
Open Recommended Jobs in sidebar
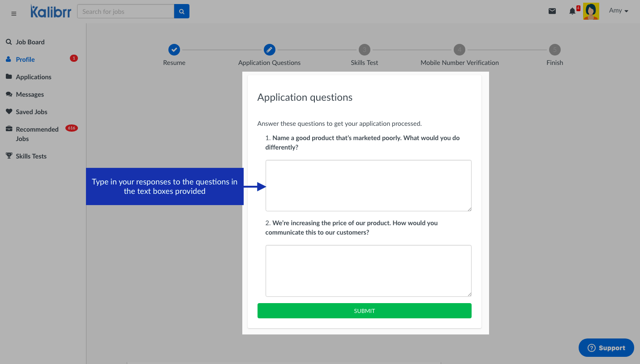(x=37, y=134)
